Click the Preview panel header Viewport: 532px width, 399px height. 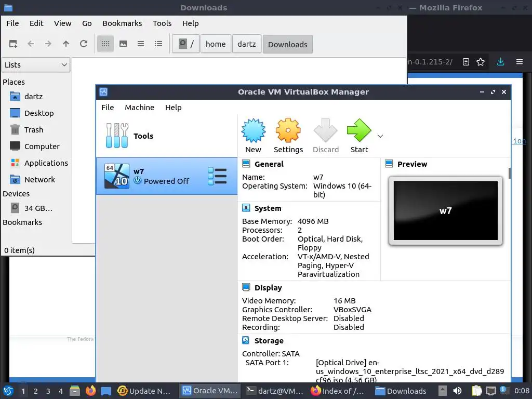click(x=412, y=164)
